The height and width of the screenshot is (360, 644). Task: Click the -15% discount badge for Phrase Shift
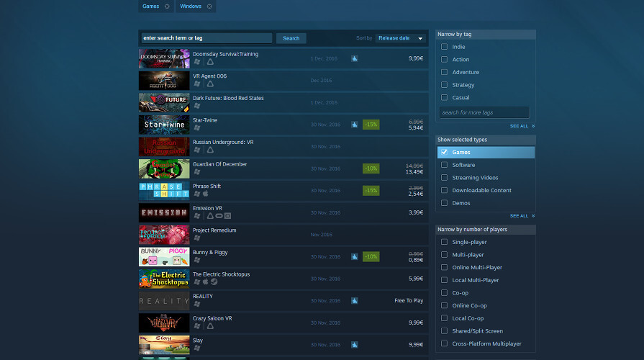(x=371, y=191)
